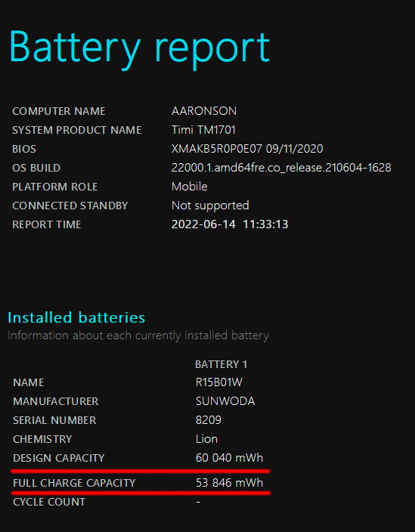This screenshot has width=415, height=532.
Task: Click the chemistry Lion value
Action: tap(206, 439)
